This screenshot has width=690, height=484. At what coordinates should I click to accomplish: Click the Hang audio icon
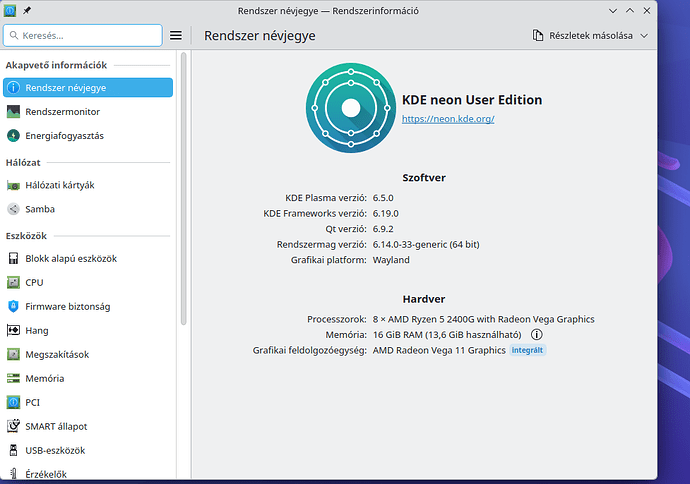coord(14,330)
